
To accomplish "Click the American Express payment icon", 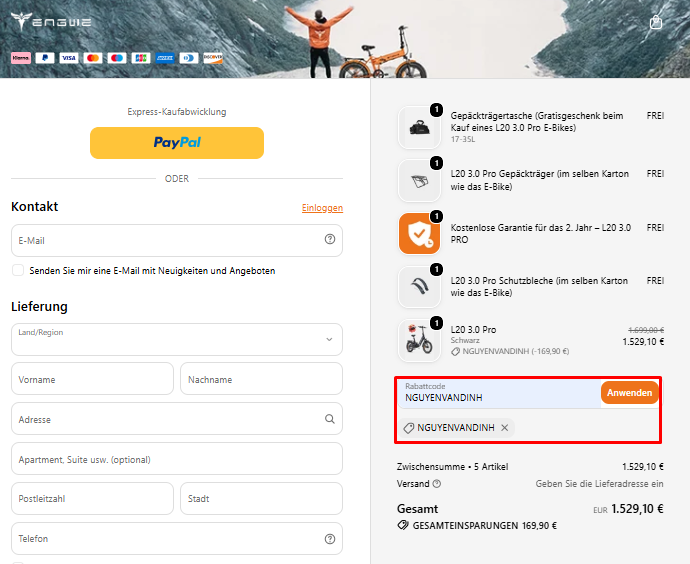I will point(165,58).
